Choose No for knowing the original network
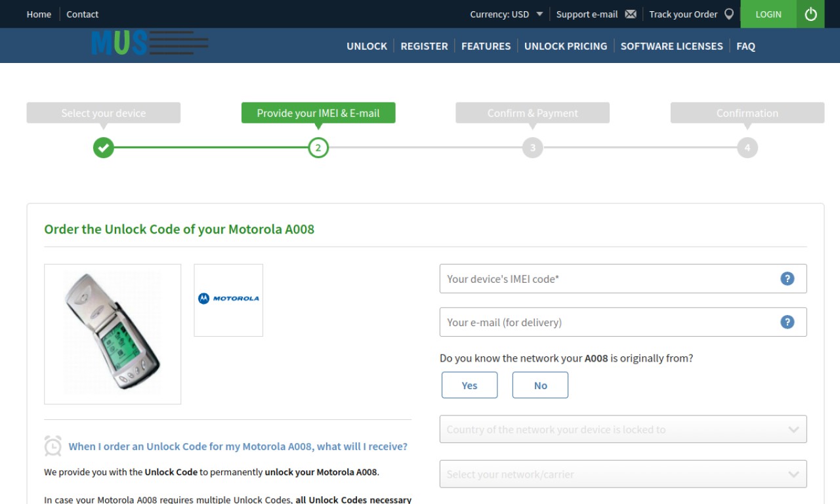The width and height of the screenshot is (840, 504). coord(540,385)
